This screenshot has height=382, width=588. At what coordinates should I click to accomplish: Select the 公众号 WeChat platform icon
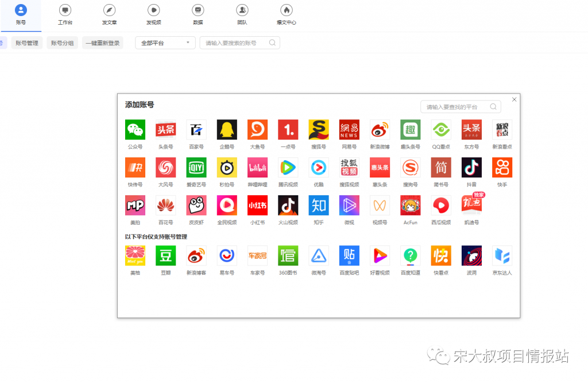136,130
